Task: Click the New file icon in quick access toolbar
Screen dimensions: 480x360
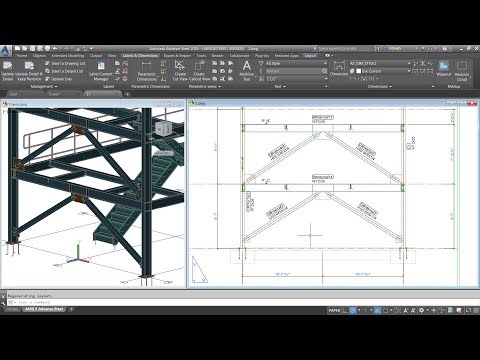Action: coord(18,49)
